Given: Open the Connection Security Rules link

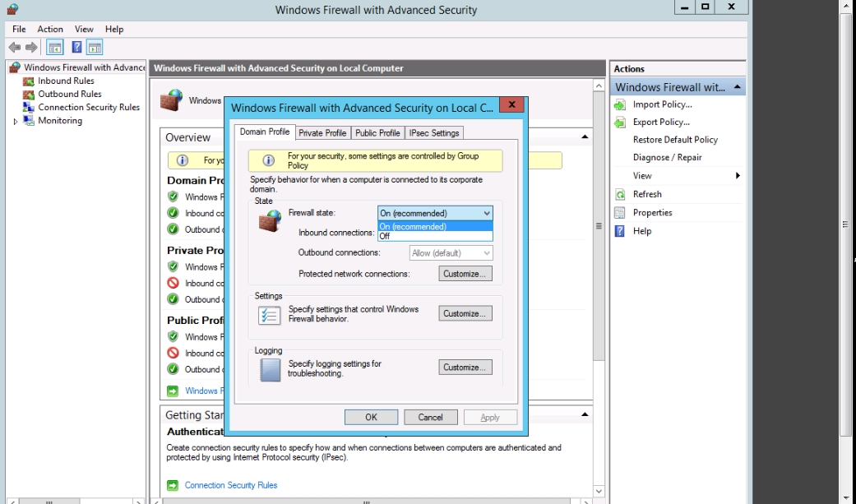Looking at the screenshot, I should [x=231, y=485].
